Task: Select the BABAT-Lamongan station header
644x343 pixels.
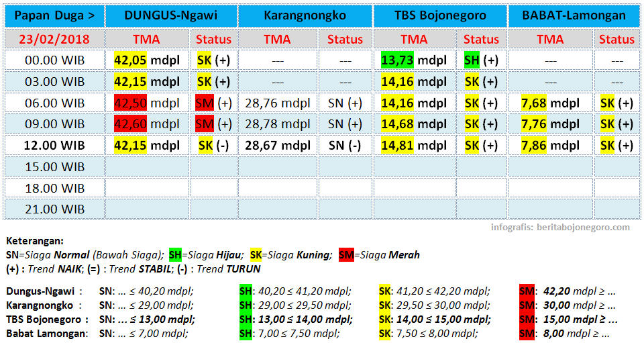Action: tap(576, 15)
